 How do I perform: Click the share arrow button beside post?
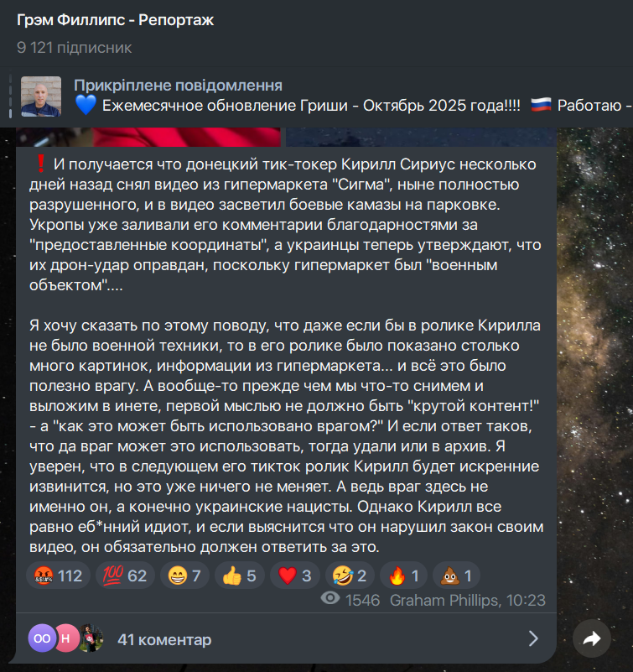pyautogui.click(x=591, y=638)
